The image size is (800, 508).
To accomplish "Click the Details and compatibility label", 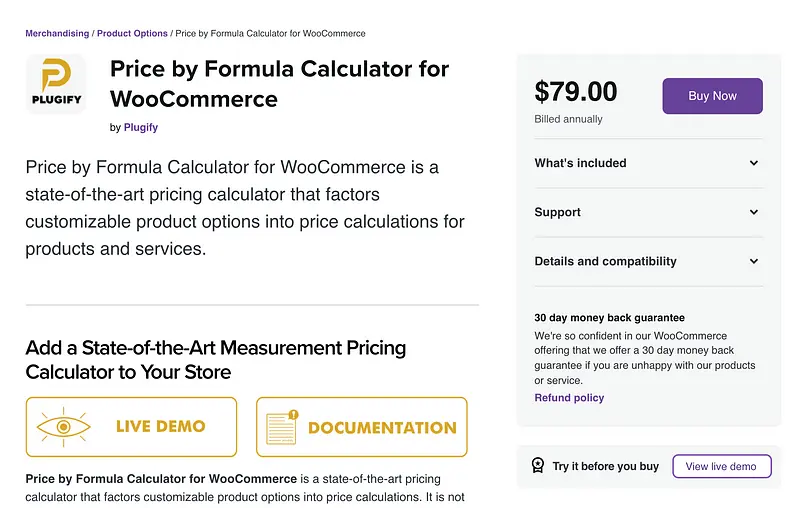I will pos(605,261).
